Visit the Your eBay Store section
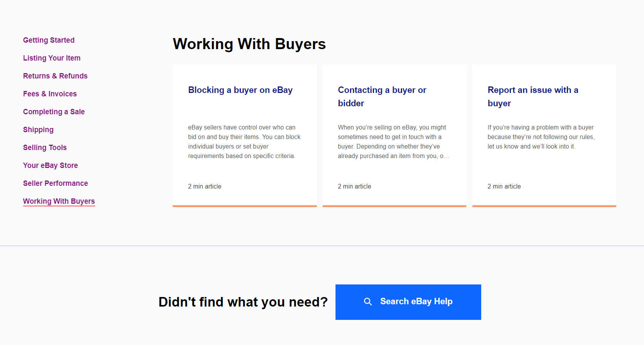 pyautogui.click(x=50, y=165)
